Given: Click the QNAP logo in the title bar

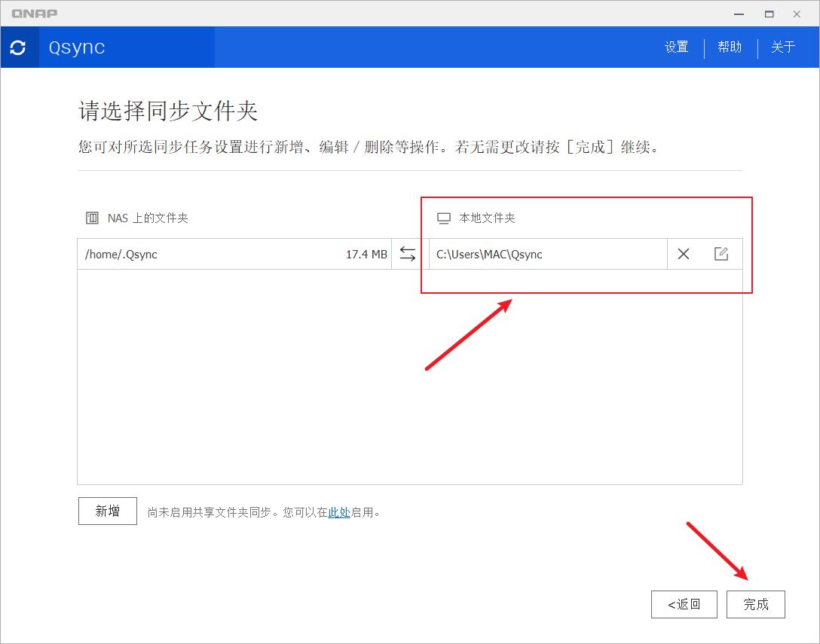Looking at the screenshot, I should tap(36, 13).
